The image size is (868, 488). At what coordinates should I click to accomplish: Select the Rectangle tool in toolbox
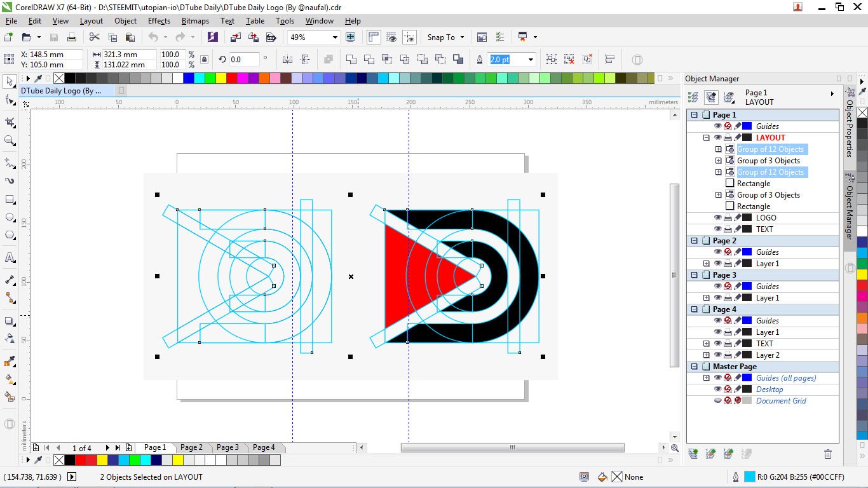pos(10,199)
